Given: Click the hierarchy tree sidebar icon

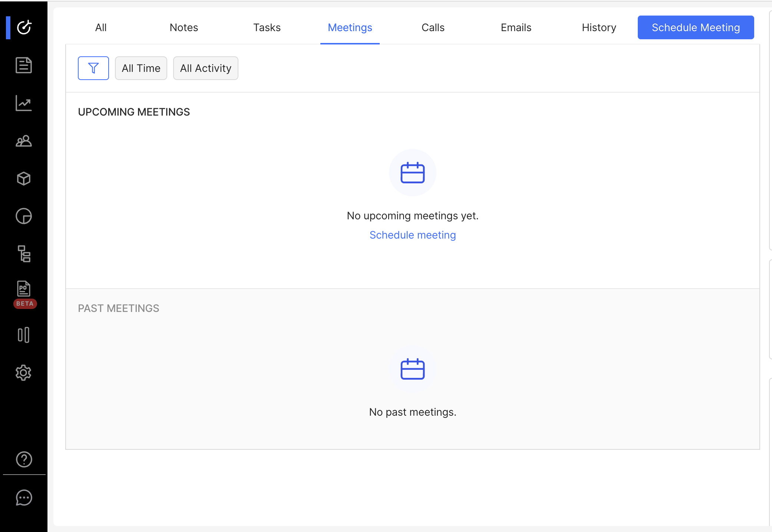Looking at the screenshot, I should 24,254.
